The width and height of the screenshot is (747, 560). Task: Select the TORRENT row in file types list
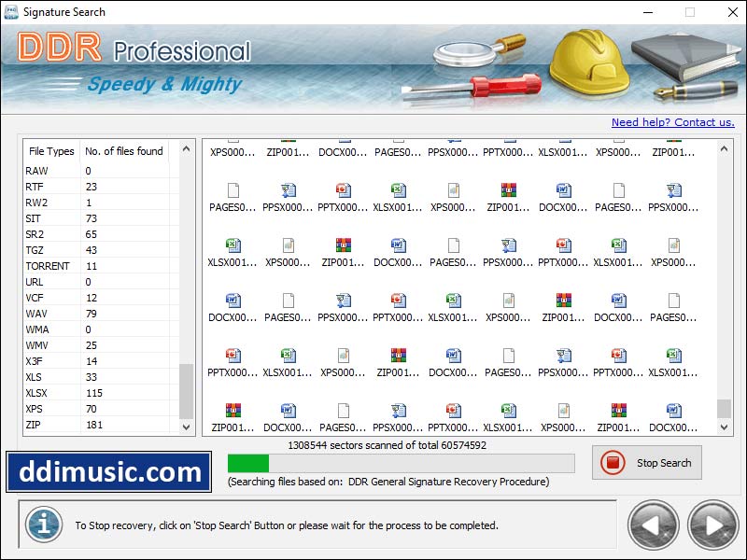pos(56,266)
